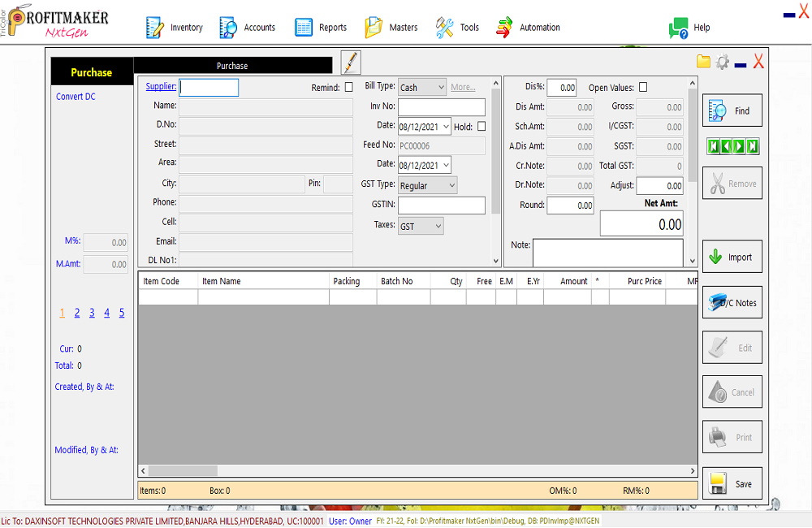The width and height of the screenshot is (812, 528).
Task: Open the Inventory menu
Action: pyautogui.click(x=175, y=28)
